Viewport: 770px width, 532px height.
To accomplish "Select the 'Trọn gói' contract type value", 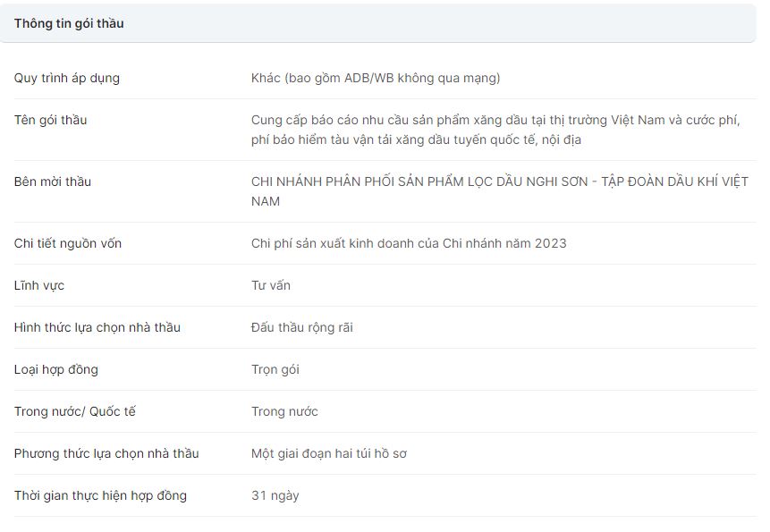I will 275,369.
